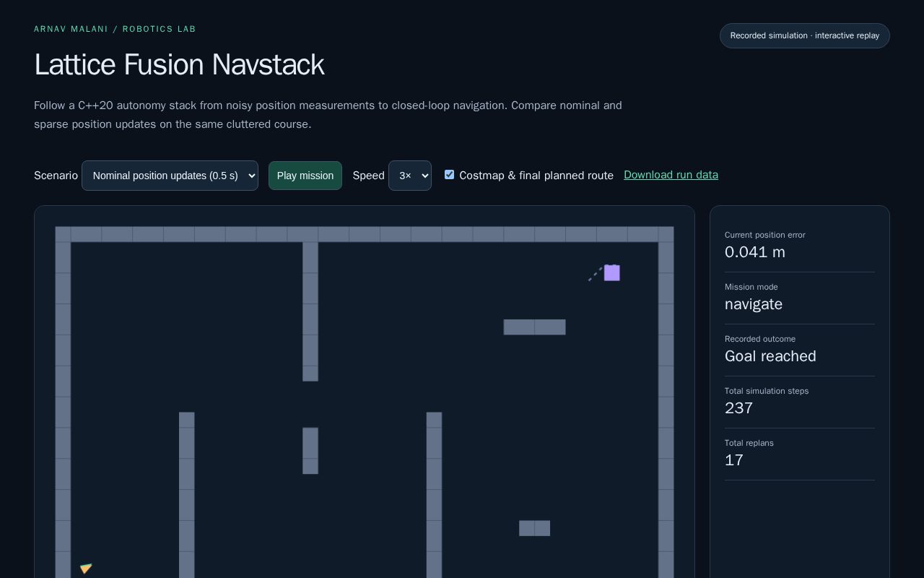Viewport: 924px width, 578px height.
Task: Click the purple goal square on the map
Action: (612, 272)
